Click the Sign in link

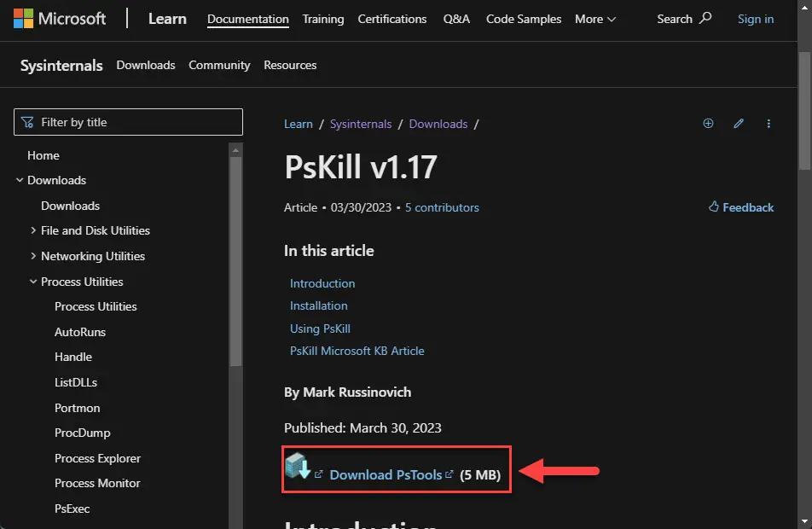tap(756, 19)
